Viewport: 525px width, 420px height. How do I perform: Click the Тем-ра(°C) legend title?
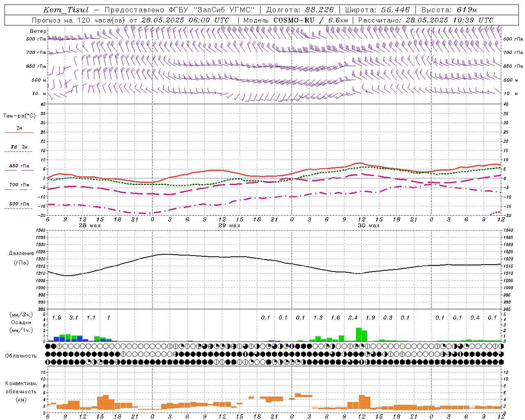point(19,116)
